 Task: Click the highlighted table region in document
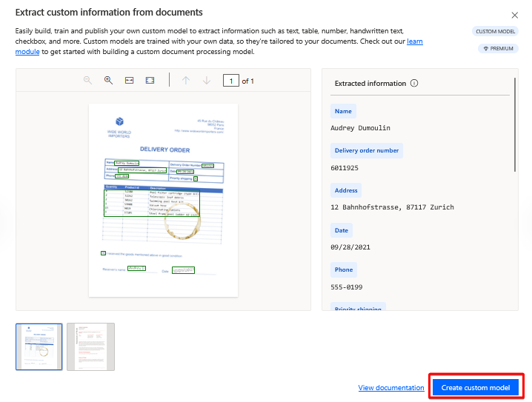(x=152, y=203)
